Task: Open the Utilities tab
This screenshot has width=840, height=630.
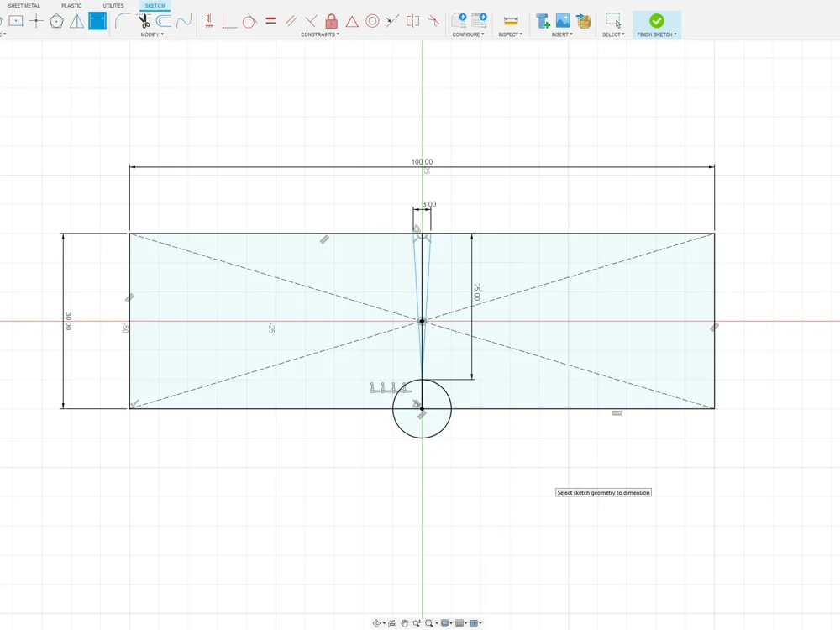Action: click(113, 5)
